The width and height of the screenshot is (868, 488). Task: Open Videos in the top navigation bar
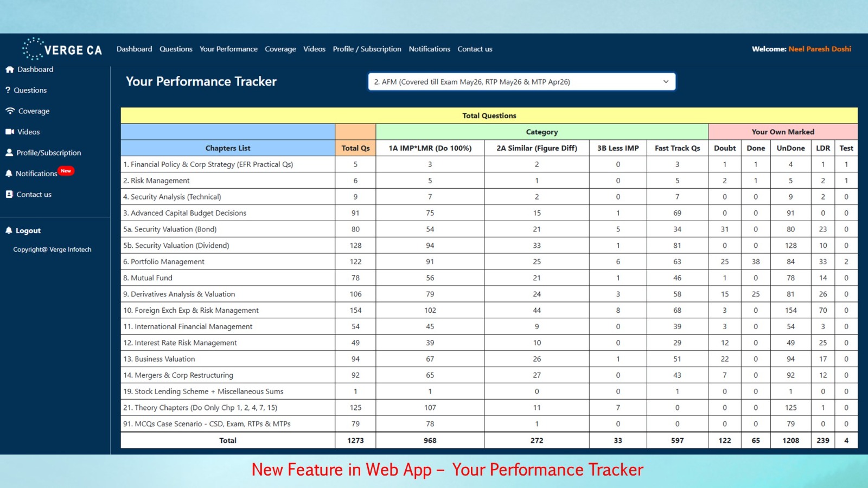pos(314,49)
